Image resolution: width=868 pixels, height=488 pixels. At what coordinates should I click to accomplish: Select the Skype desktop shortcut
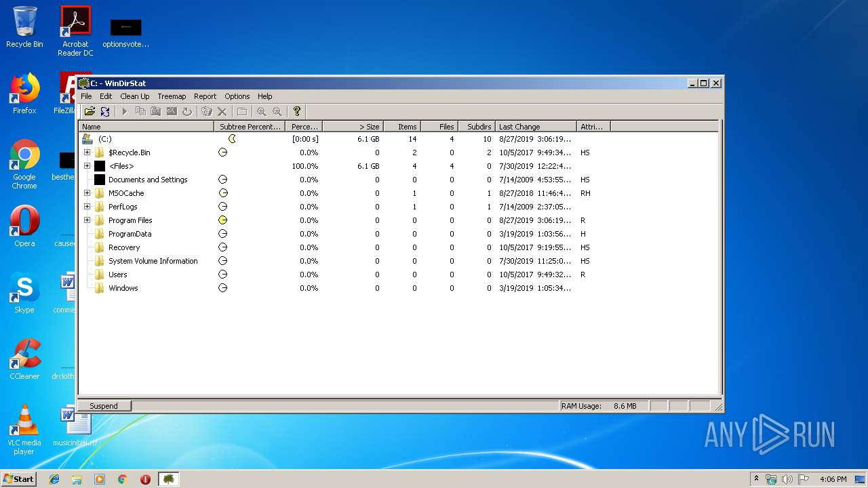24,293
